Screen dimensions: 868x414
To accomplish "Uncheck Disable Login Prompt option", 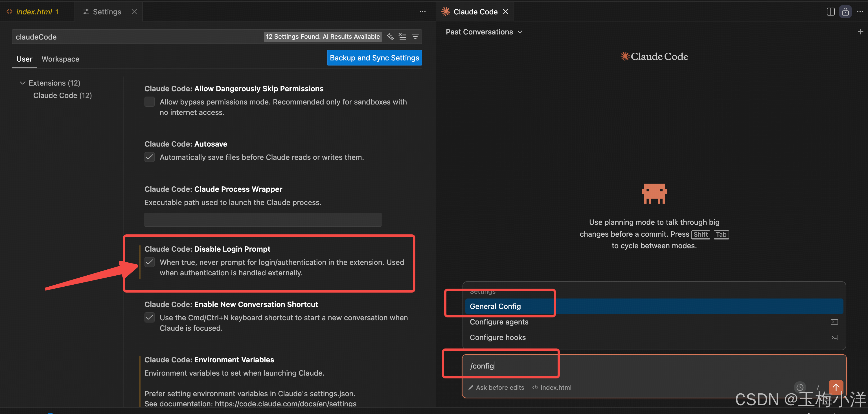I will click(149, 262).
